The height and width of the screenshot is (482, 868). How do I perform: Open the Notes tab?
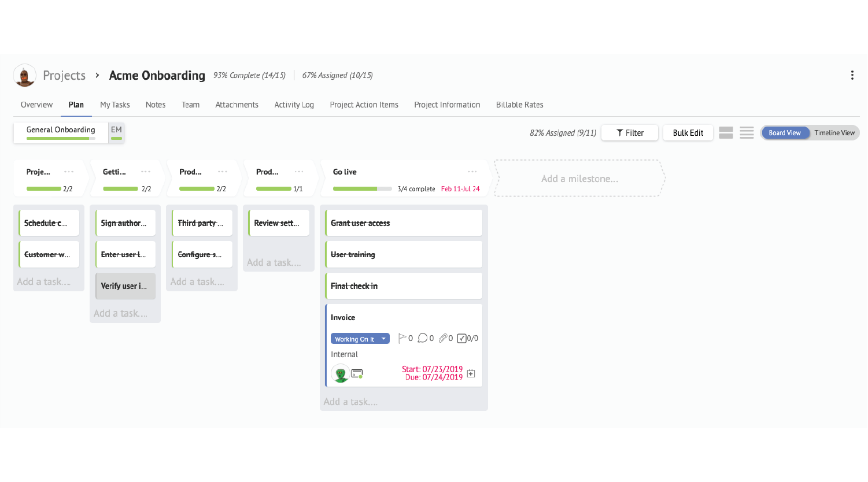pyautogui.click(x=156, y=105)
